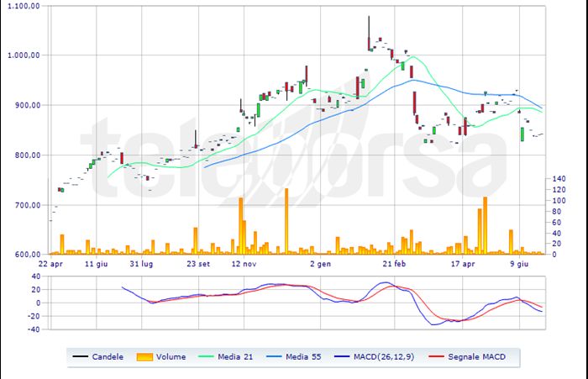Click the -40 MACD axis label

(x=34, y=329)
